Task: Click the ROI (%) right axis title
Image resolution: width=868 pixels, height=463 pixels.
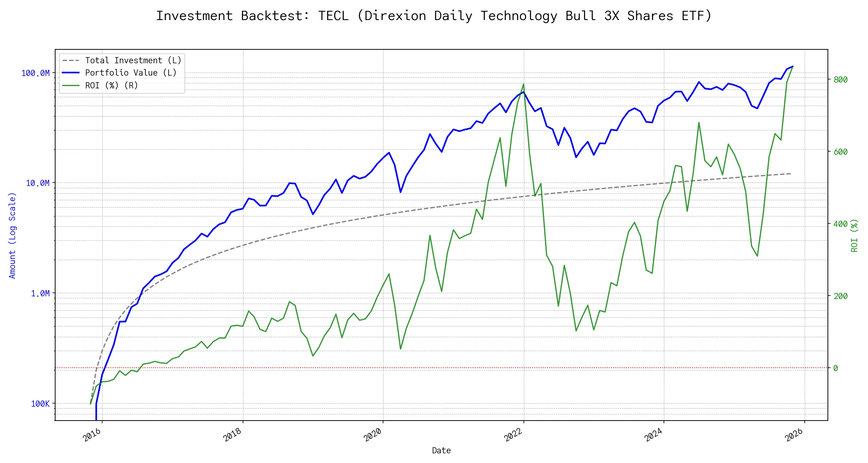Action: (x=854, y=235)
